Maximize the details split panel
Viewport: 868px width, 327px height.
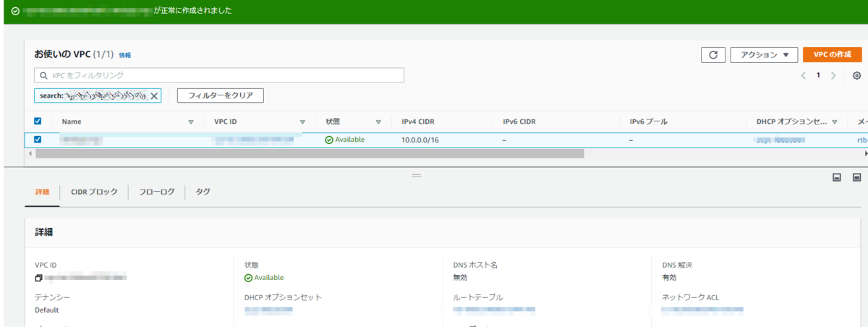[x=857, y=177]
